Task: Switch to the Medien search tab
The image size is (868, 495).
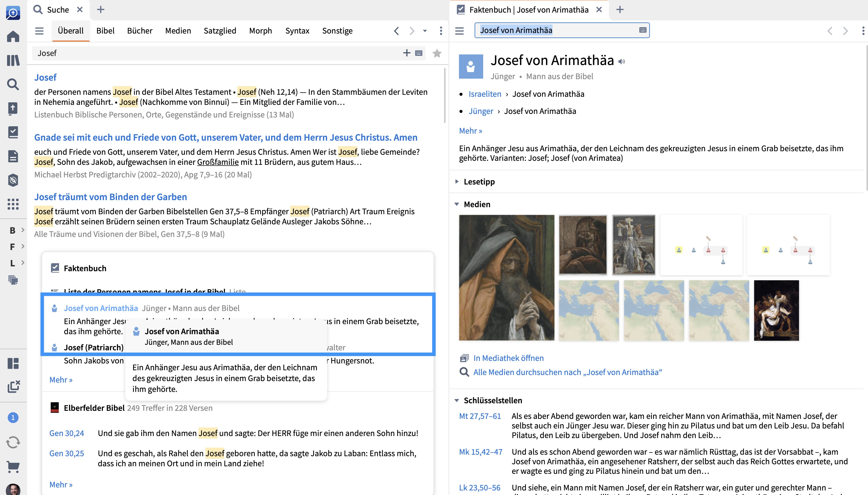Action: pyautogui.click(x=178, y=31)
